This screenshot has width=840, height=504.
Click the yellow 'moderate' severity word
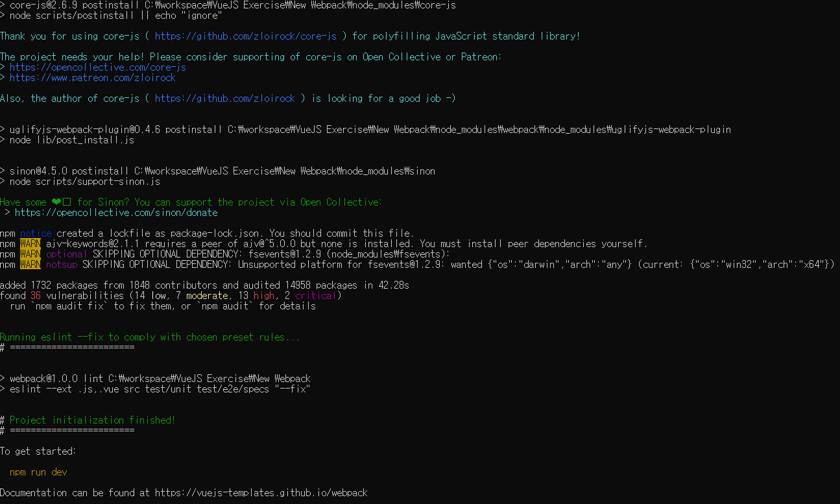(207, 296)
